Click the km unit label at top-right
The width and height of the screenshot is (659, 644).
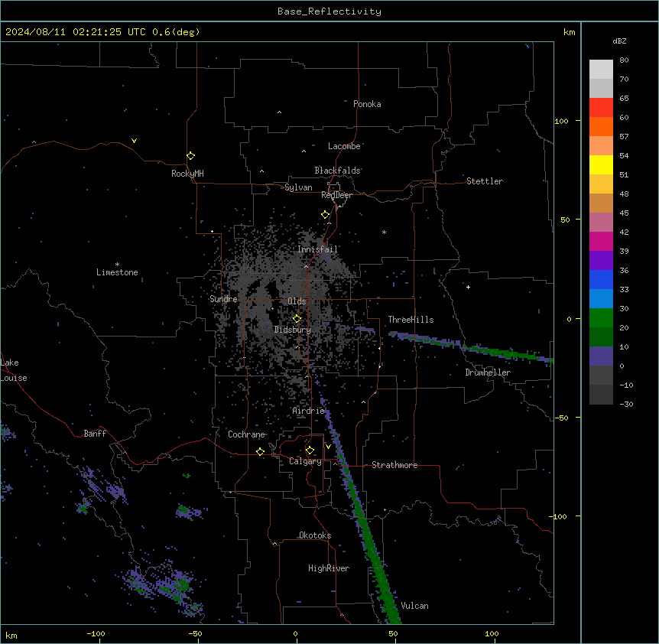click(x=569, y=32)
